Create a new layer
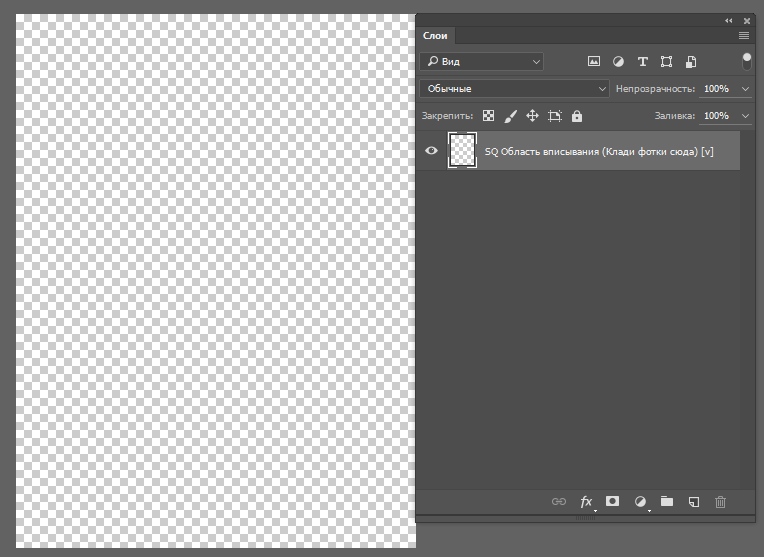The image size is (764, 557). click(x=694, y=501)
